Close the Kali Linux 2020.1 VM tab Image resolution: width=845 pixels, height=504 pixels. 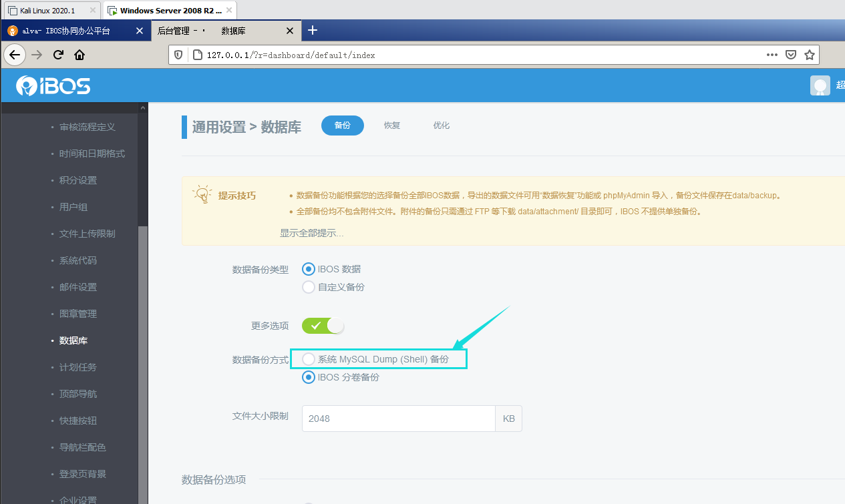(x=93, y=11)
